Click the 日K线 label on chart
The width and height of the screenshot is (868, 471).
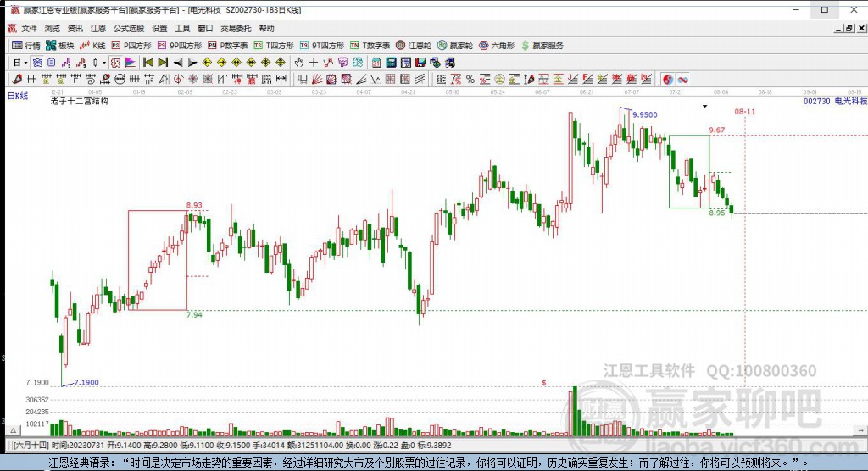[17, 97]
